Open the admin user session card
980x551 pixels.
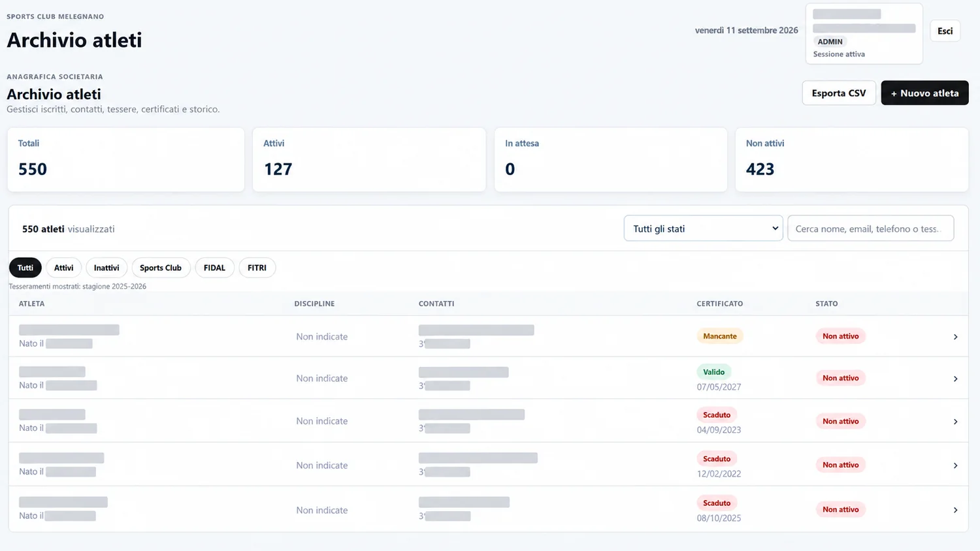click(x=864, y=33)
